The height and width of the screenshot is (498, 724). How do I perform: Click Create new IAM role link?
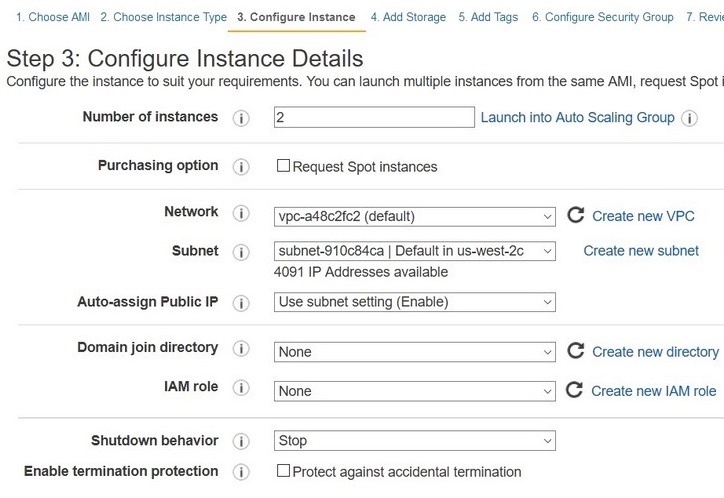click(653, 391)
